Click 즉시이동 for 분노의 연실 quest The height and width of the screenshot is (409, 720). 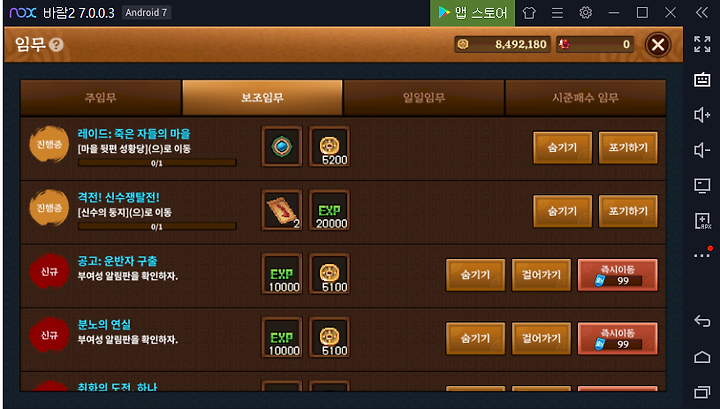point(618,338)
